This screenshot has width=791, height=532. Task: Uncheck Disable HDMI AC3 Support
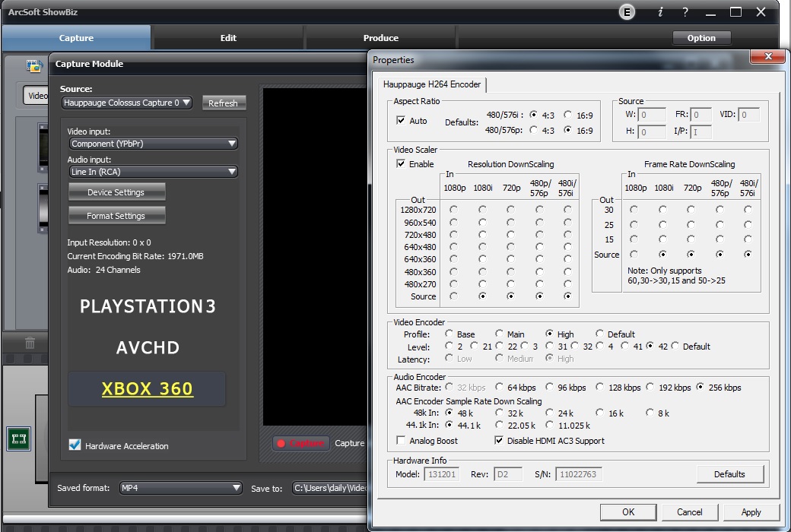pos(499,441)
